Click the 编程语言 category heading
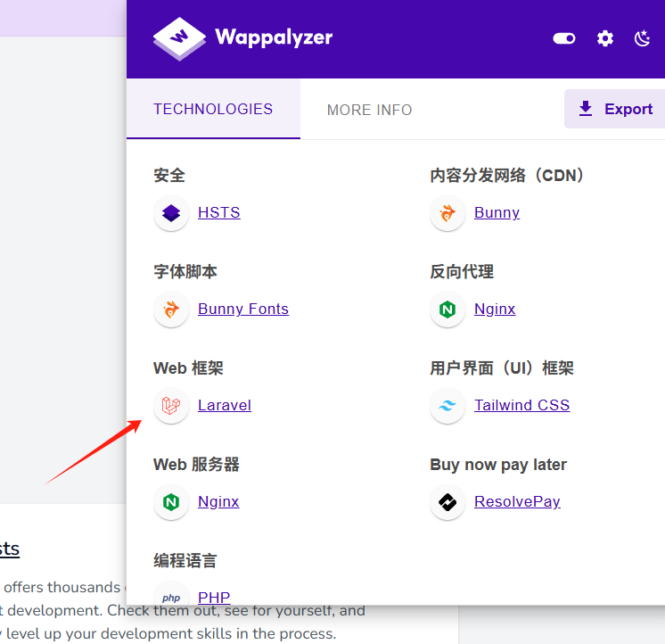This screenshot has width=665, height=644. pos(185,560)
